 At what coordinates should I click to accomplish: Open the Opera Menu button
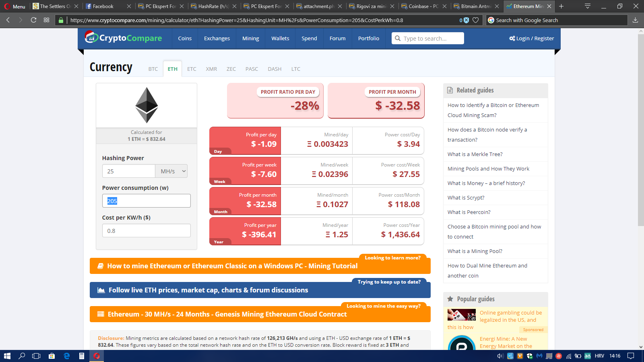[x=15, y=6]
